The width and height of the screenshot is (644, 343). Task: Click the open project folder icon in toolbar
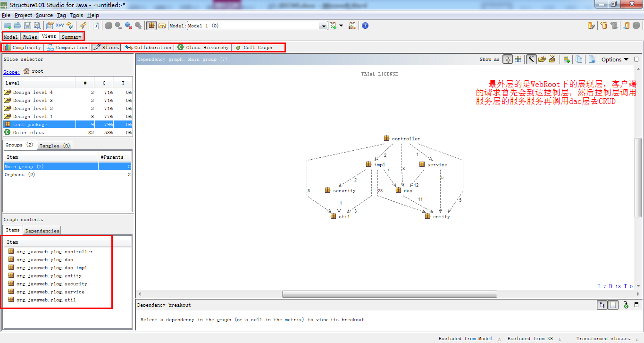pyautogui.click(x=17, y=26)
